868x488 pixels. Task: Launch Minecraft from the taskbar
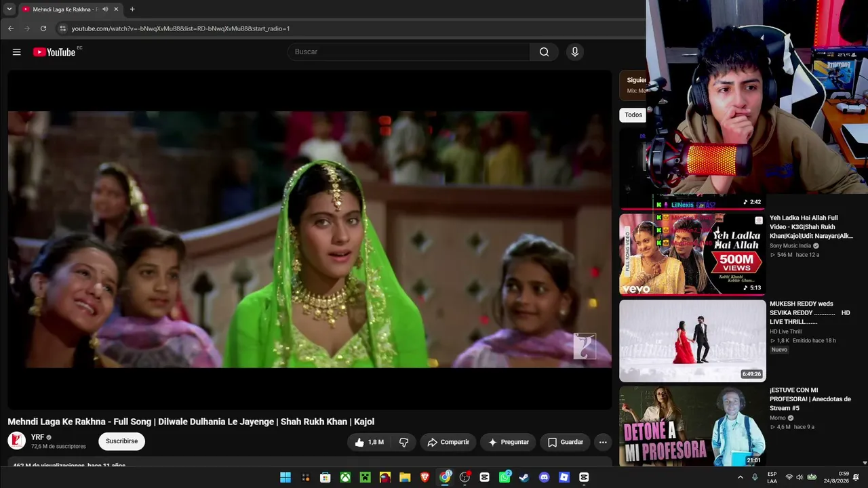[366, 478]
